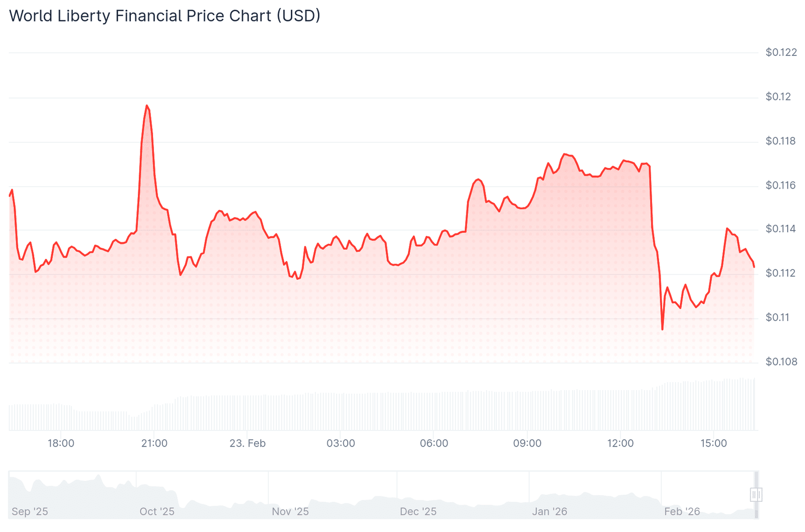Click the price peak near 21:00
The image size is (805, 532).
click(146, 106)
